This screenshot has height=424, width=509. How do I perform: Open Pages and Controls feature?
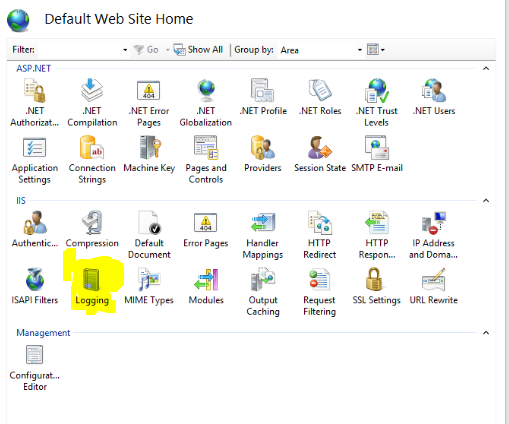[x=206, y=160]
